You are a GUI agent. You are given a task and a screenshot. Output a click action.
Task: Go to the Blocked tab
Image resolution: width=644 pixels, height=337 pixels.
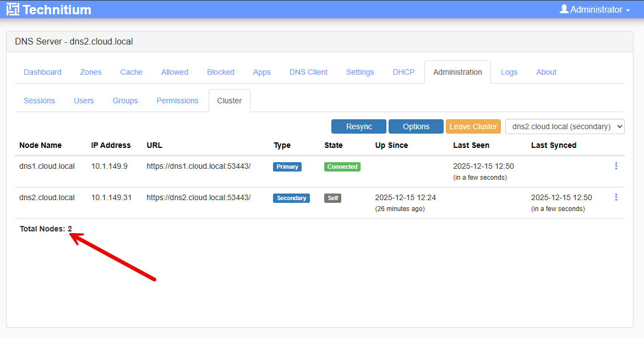(x=221, y=72)
